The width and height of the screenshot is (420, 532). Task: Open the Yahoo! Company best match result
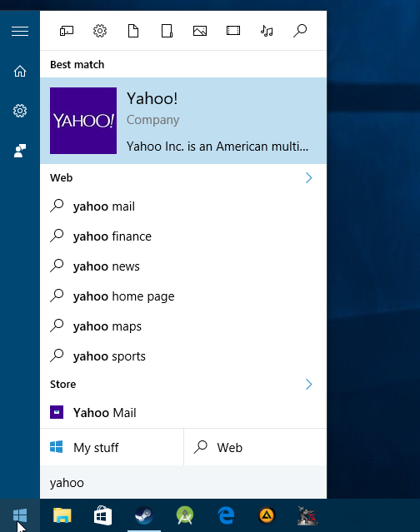[x=183, y=121]
